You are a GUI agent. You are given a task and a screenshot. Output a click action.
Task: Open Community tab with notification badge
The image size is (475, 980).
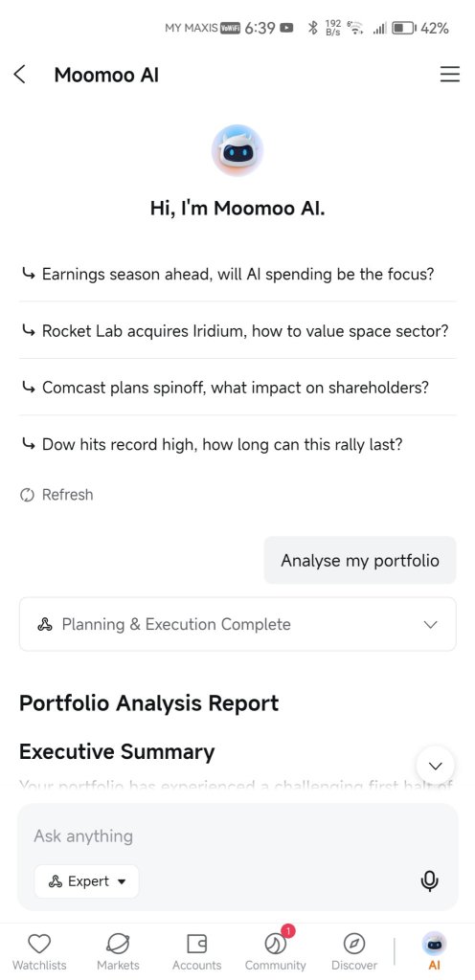click(276, 950)
